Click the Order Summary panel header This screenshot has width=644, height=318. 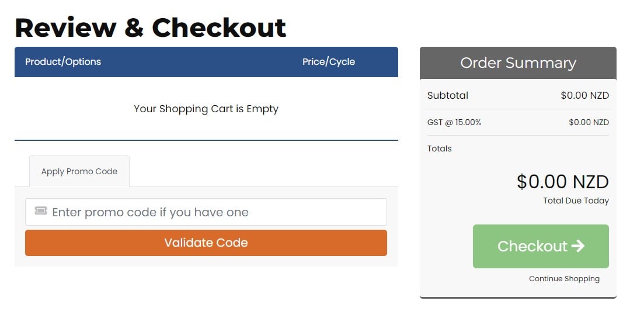518,63
